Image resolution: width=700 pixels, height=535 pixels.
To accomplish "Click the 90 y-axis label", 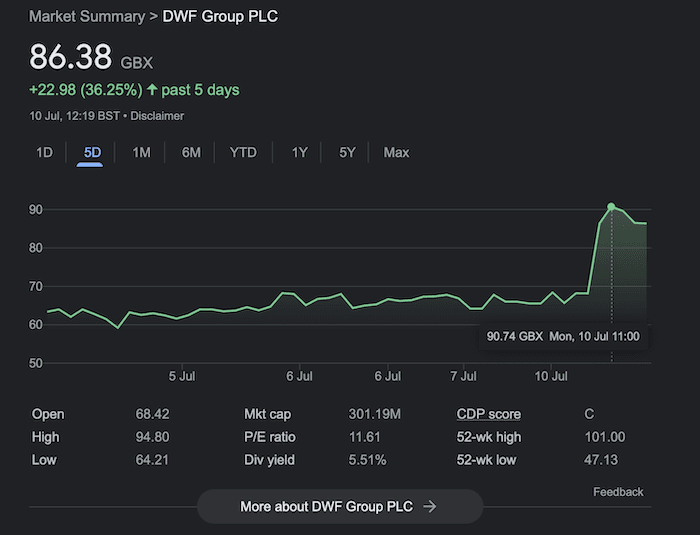I will 36,210.
